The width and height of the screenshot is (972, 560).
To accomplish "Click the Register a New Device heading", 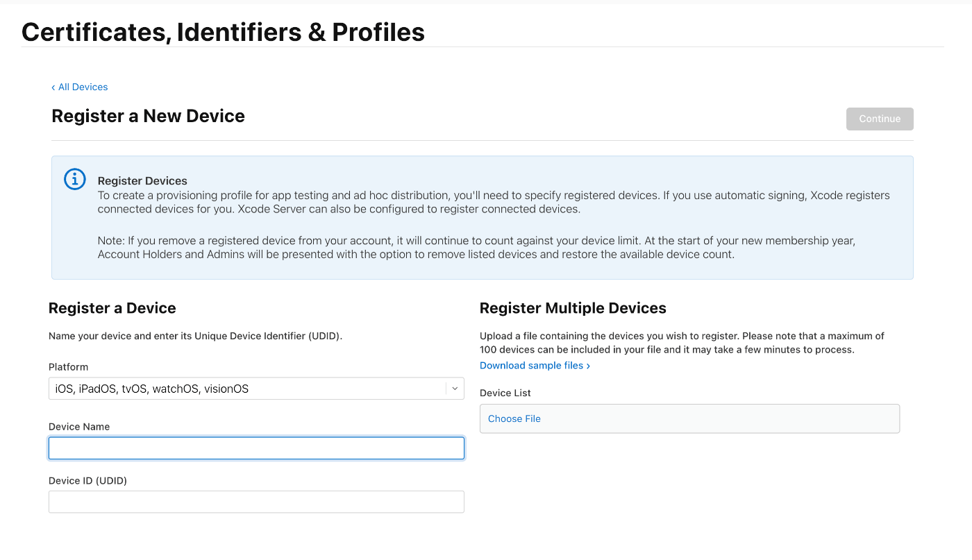I will (x=148, y=116).
